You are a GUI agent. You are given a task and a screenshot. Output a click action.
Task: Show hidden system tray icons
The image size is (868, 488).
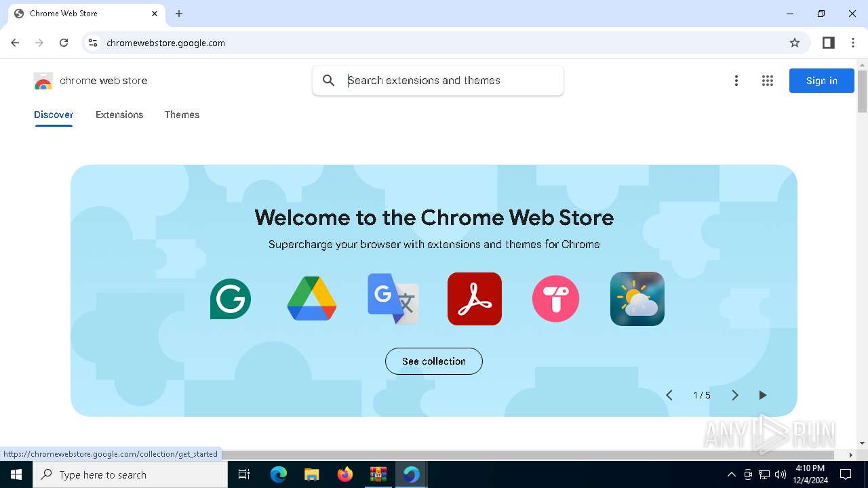[731, 474]
